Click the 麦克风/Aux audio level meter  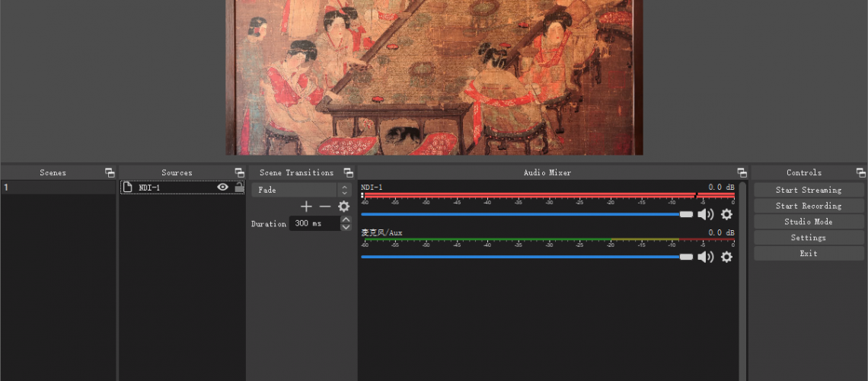548,240
